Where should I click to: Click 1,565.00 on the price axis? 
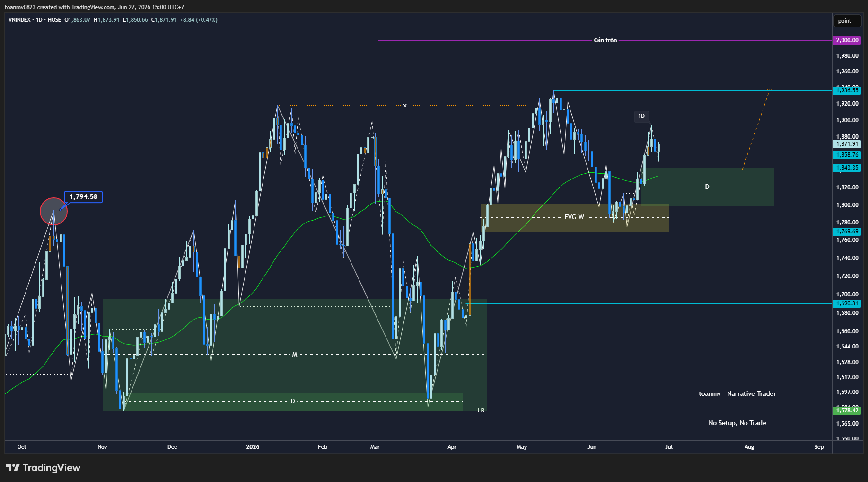847,424
